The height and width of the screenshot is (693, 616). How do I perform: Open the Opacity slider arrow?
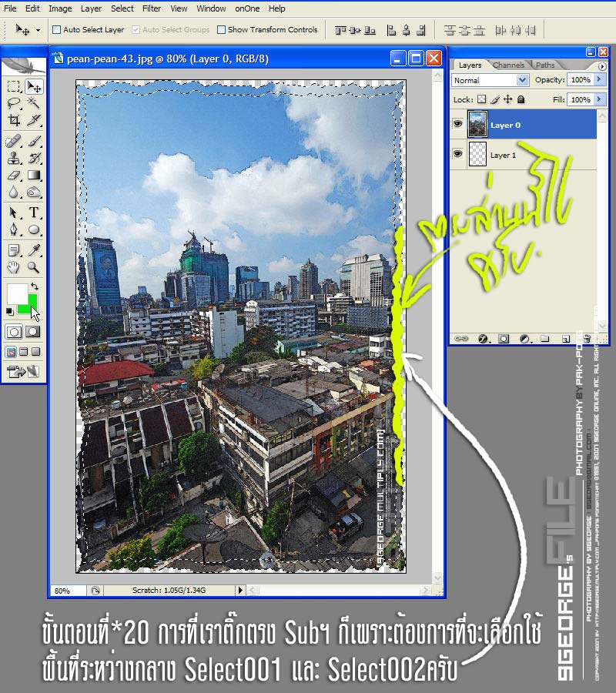pyautogui.click(x=599, y=79)
